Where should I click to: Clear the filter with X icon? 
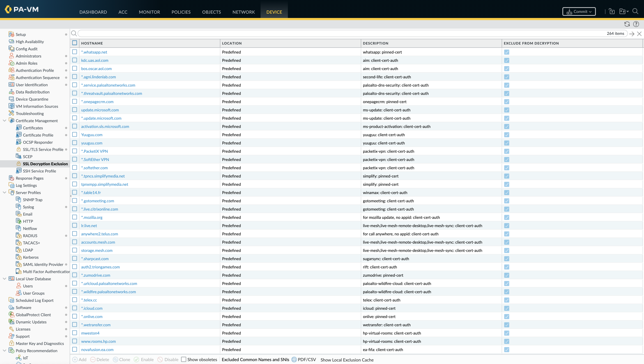coord(639,34)
